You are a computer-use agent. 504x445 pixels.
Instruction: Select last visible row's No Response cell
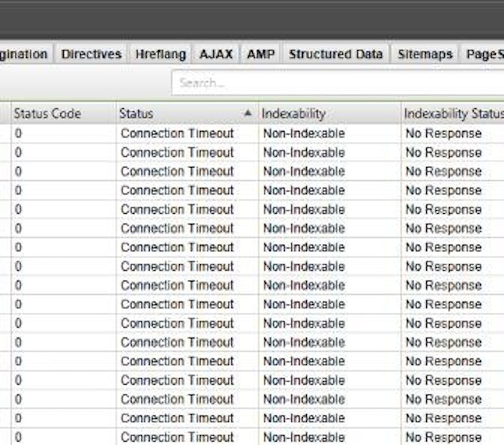[443, 437]
